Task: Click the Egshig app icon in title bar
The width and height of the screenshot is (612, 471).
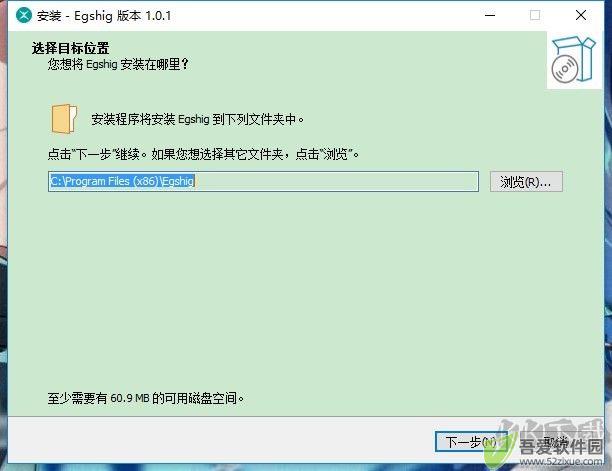Action: click(24, 16)
